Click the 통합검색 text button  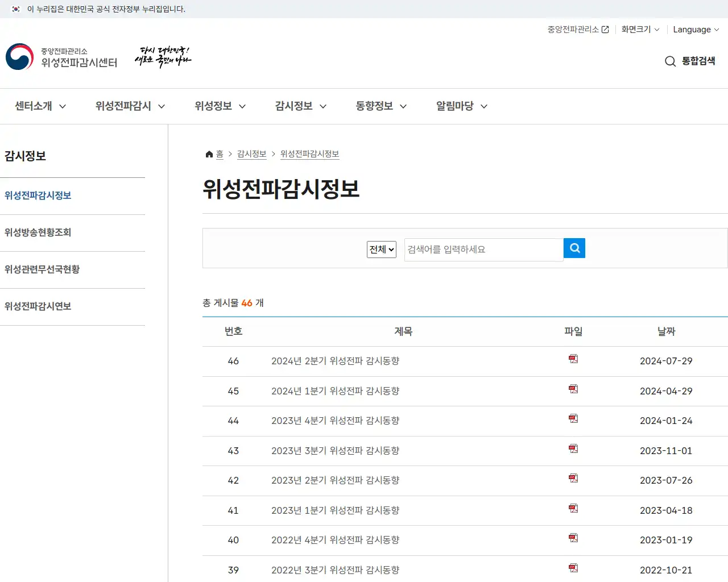coord(698,61)
